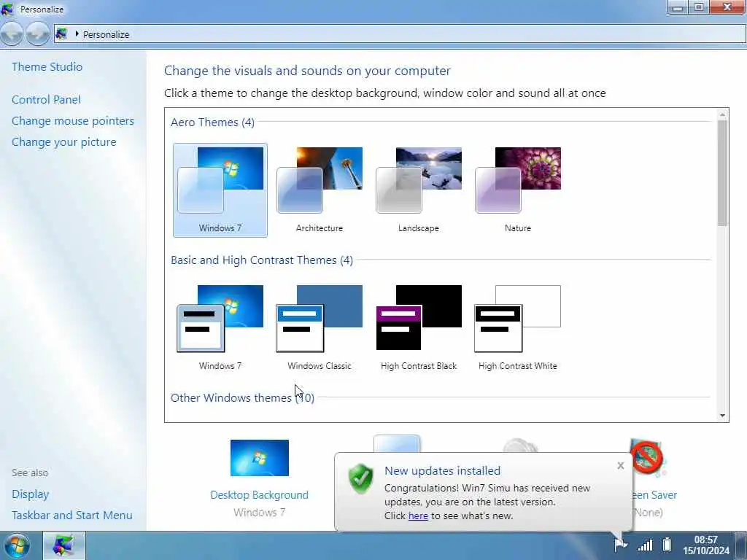
Task: Click the battery tray icon
Action: (667, 544)
